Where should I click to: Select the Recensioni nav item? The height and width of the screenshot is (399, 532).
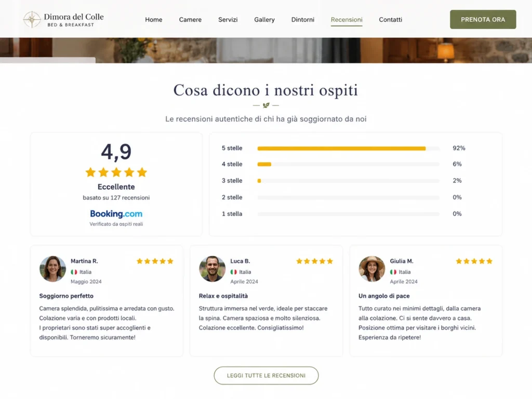347,20
